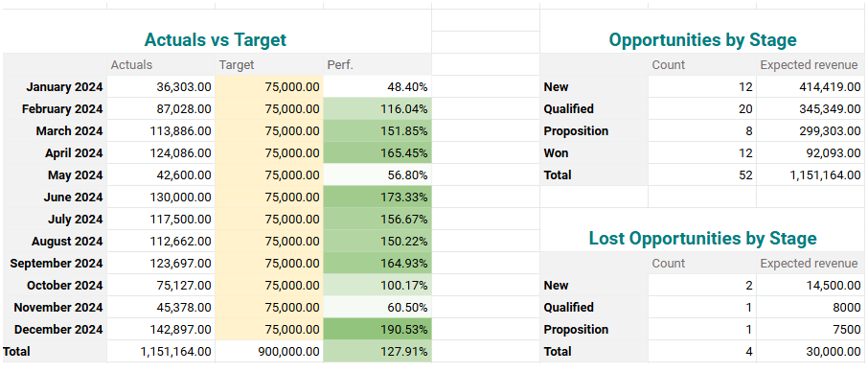Select actuals cell 113,886.00
Image resolution: width=868 pixels, height=372 pixels.
pyautogui.click(x=161, y=131)
